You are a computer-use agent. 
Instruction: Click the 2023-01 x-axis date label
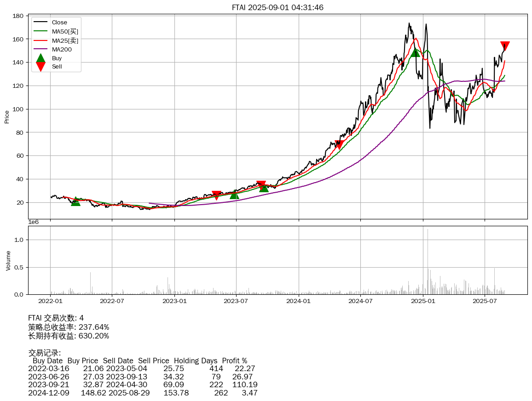pos(174,301)
